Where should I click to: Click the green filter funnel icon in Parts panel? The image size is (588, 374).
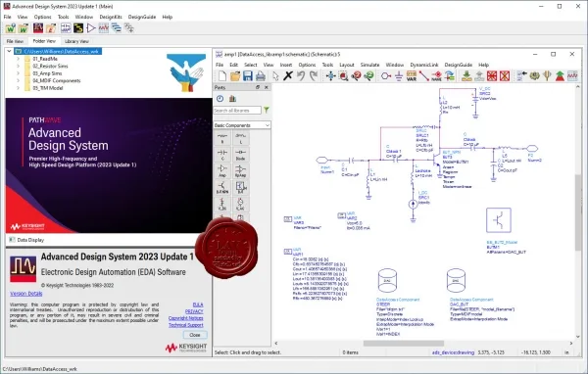pos(267,111)
